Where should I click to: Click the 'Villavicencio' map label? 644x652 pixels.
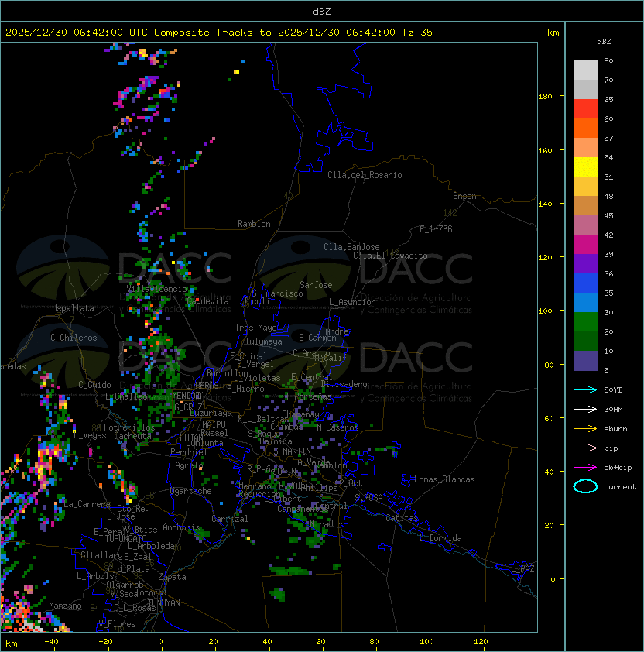coord(157,289)
